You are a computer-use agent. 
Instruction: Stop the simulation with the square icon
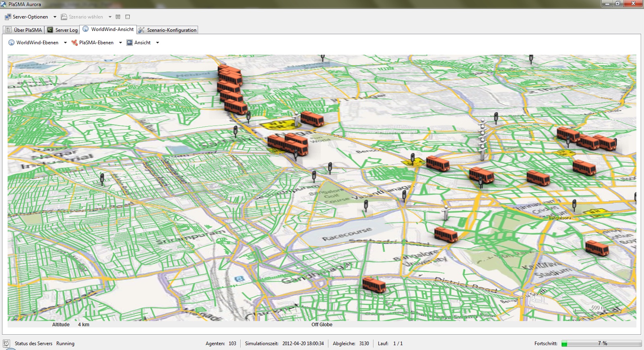[x=128, y=17]
